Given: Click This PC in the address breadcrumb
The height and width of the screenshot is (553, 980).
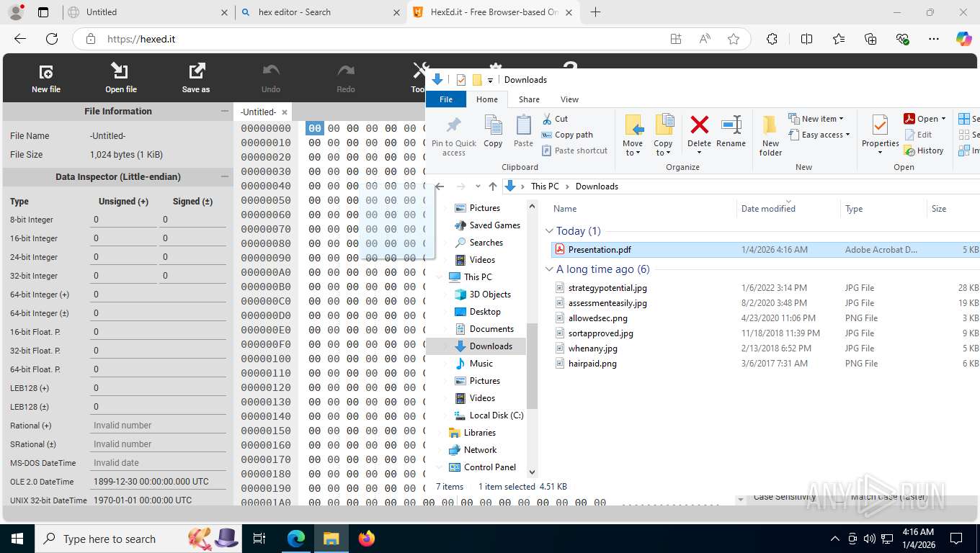Looking at the screenshot, I should 545,186.
